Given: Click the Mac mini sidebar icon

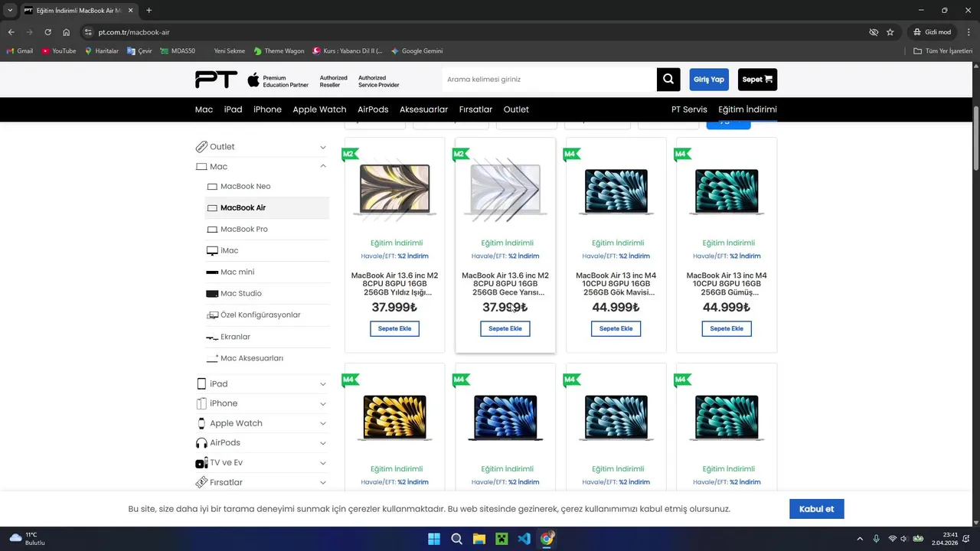Looking at the screenshot, I should [x=212, y=272].
